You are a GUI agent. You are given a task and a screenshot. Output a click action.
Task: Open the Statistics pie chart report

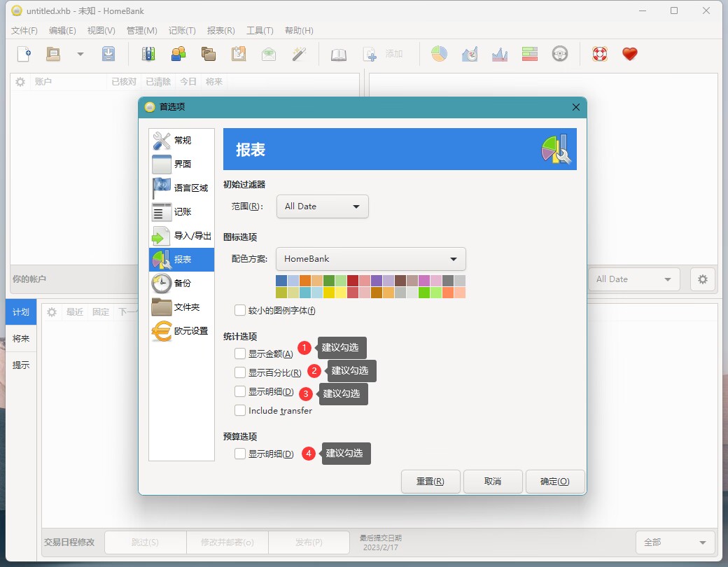click(x=439, y=54)
